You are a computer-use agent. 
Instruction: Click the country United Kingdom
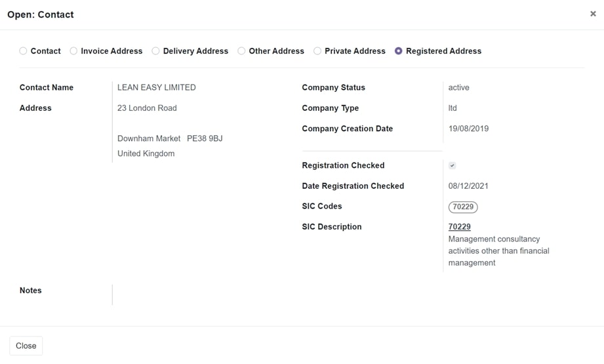click(x=146, y=153)
